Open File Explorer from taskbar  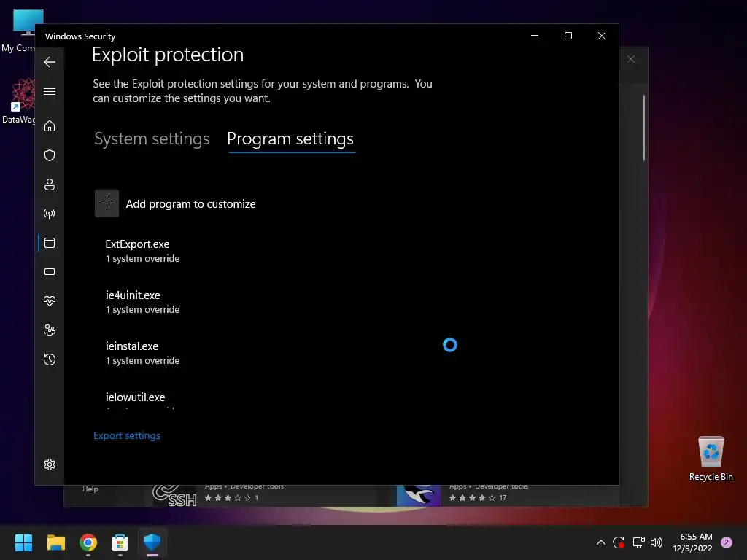[x=55, y=542]
